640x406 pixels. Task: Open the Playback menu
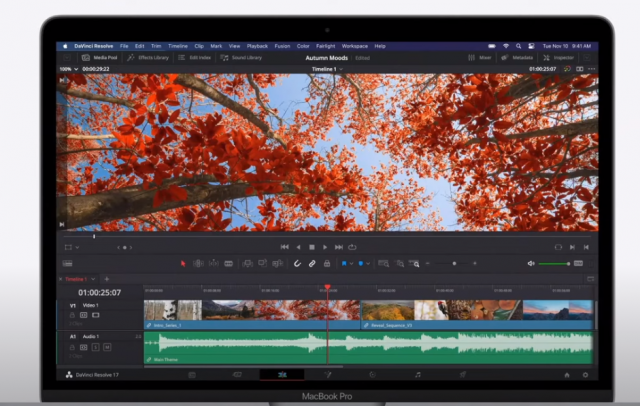tap(257, 46)
